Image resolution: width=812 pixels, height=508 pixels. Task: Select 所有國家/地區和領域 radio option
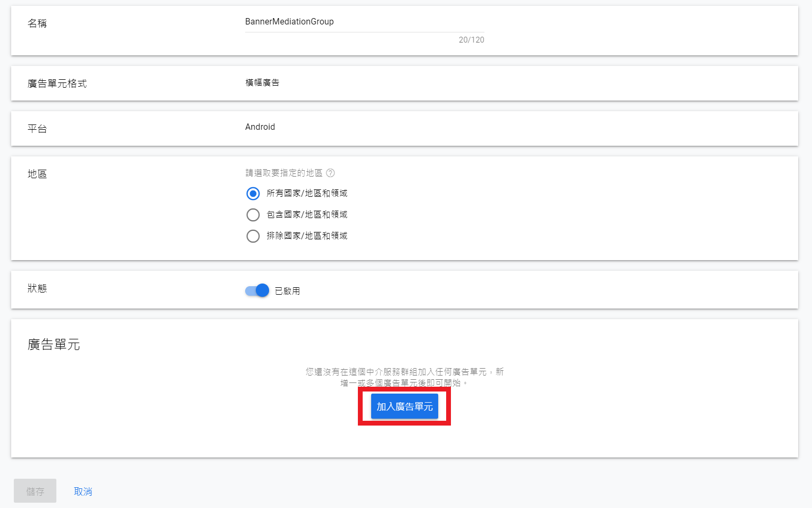(x=253, y=193)
